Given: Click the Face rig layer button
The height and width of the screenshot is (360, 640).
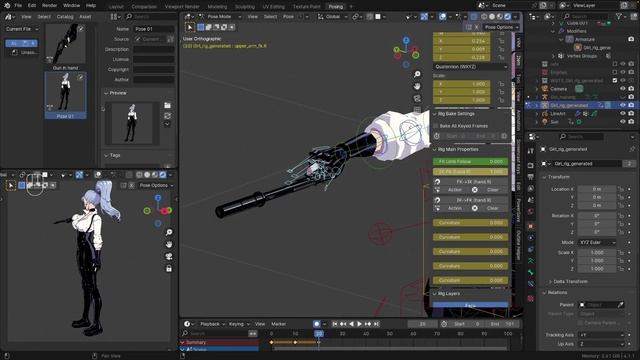Looking at the screenshot, I should click(x=471, y=305).
